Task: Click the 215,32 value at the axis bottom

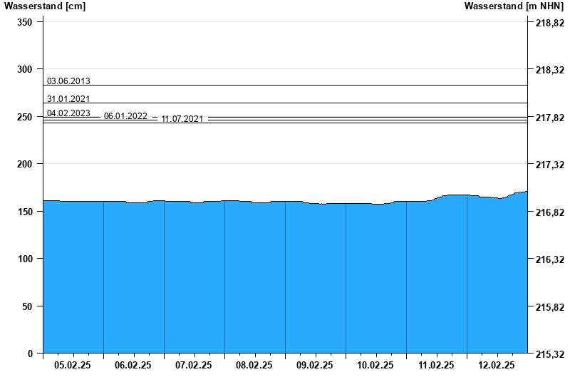Action: point(549,354)
